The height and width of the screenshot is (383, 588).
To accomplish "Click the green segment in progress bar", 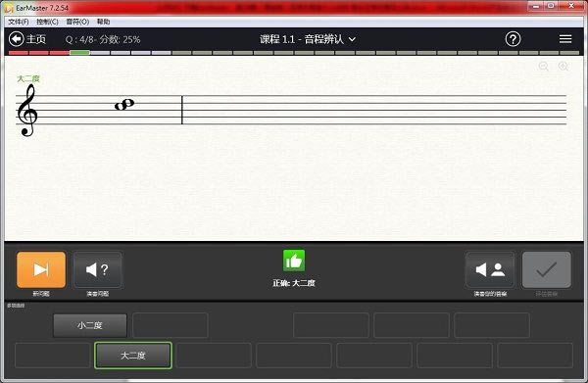I will point(79,53).
